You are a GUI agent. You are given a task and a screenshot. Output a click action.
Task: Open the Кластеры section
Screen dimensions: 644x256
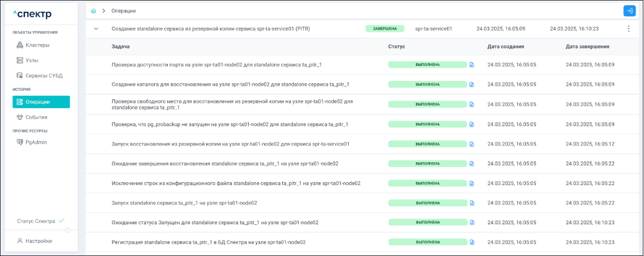coord(37,45)
